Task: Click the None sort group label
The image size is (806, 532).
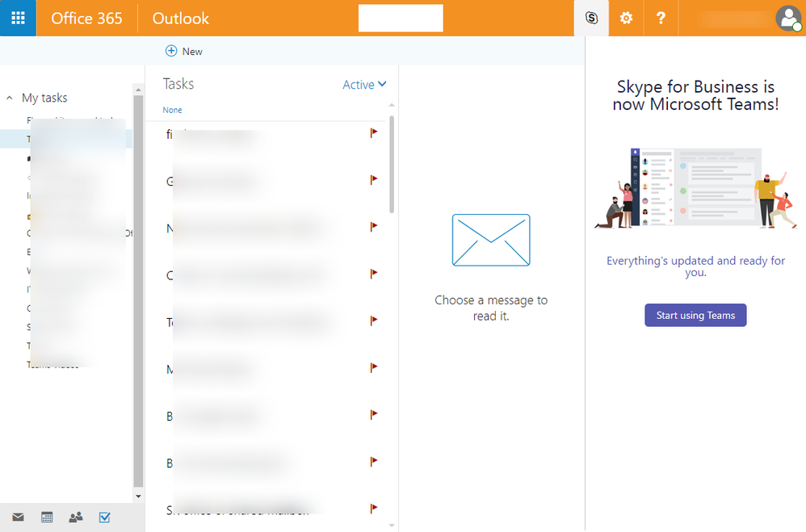Action: 172,110
